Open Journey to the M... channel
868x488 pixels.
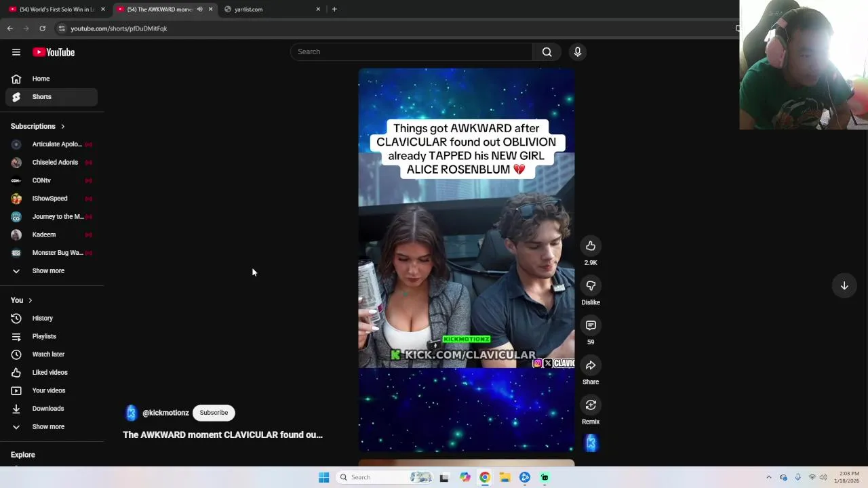tap(52, 217)
